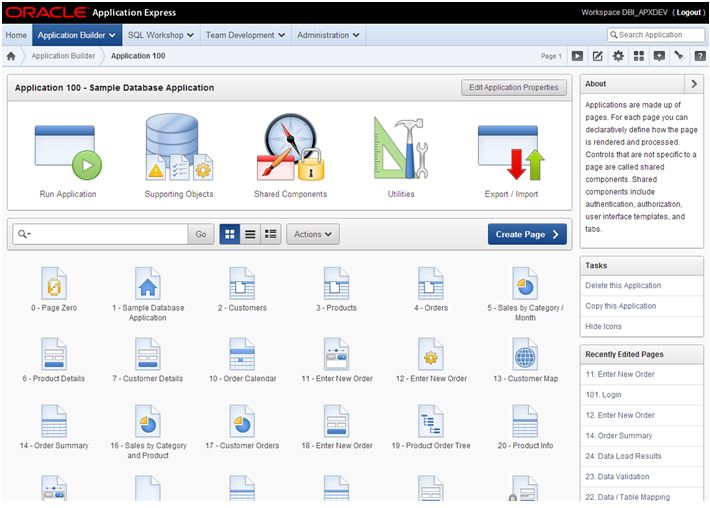
Task: Open the help question mark icon
Action: [699, 56]
